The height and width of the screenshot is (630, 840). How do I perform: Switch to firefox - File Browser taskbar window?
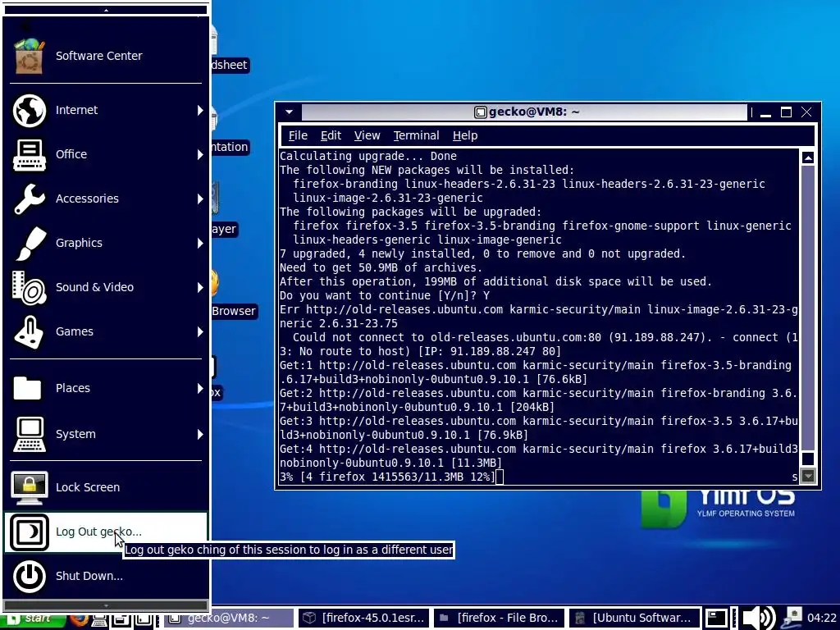[x=499, y=619]
